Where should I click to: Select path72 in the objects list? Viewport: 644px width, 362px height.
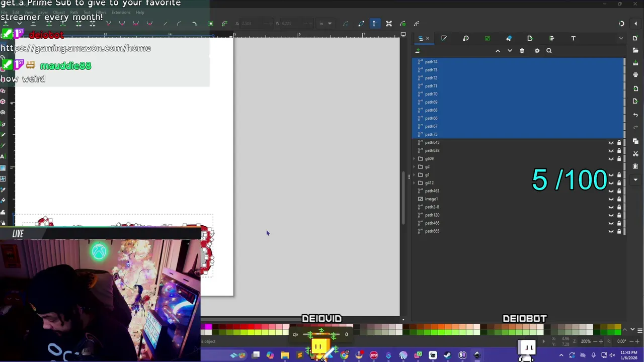pyautogui.click(x=517, y=78)
